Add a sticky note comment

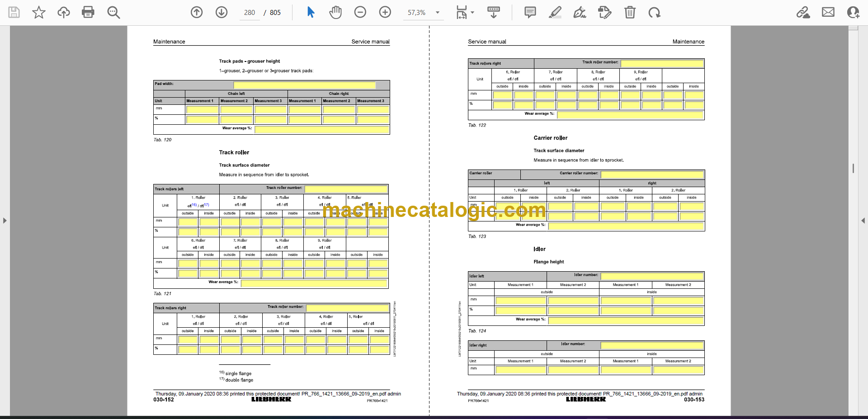(530, 12)
